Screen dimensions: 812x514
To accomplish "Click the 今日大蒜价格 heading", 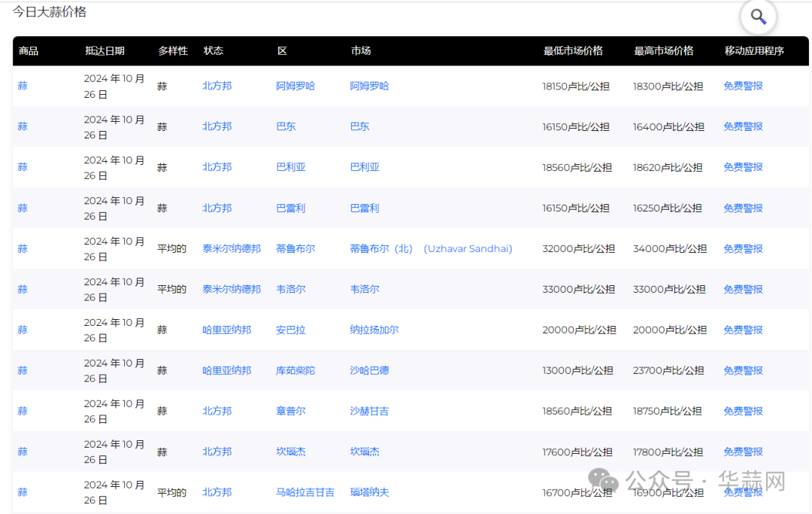I will point(49,12).
